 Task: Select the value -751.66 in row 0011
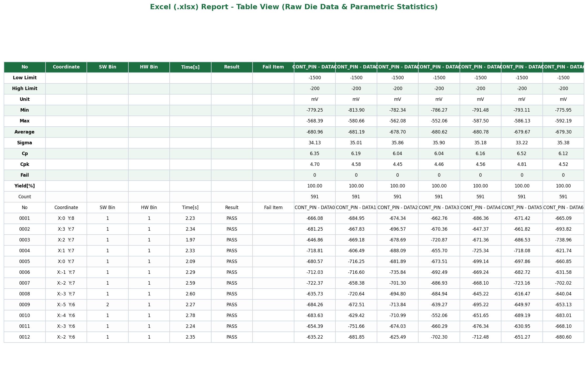tap(356, 326)
